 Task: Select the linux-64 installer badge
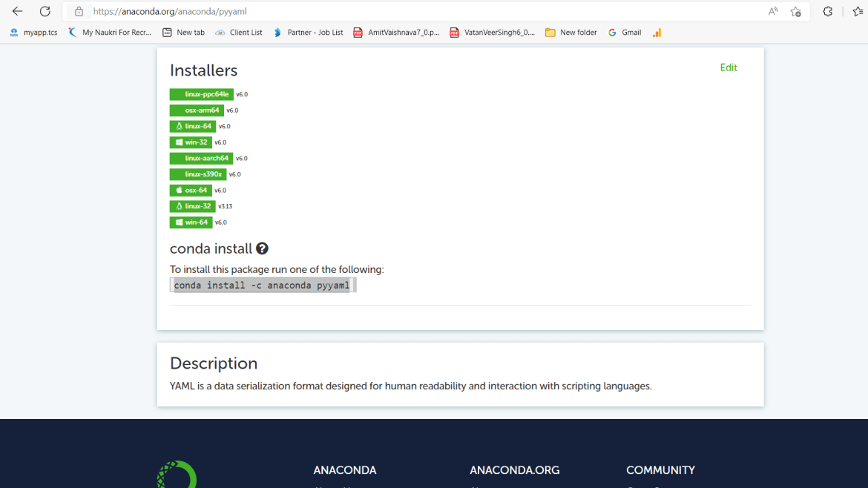coord(193,126)
